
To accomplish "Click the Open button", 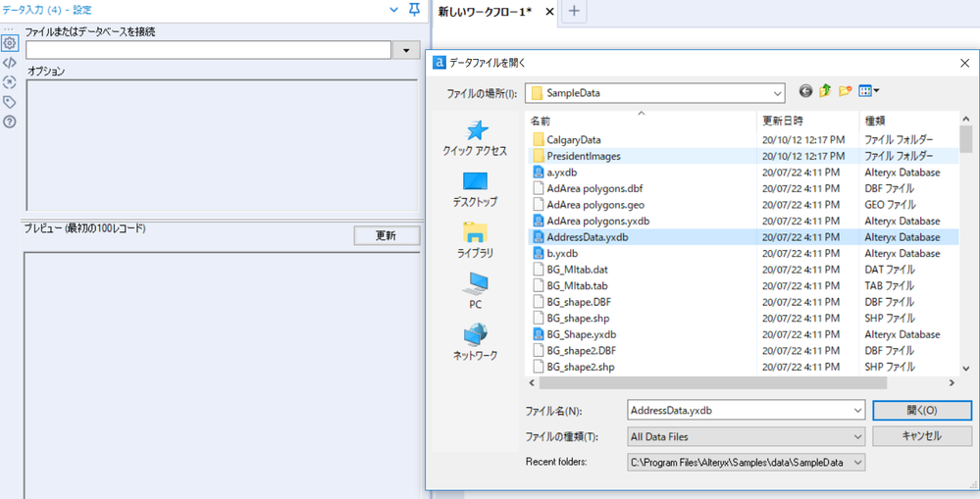I will coord(922,411).
